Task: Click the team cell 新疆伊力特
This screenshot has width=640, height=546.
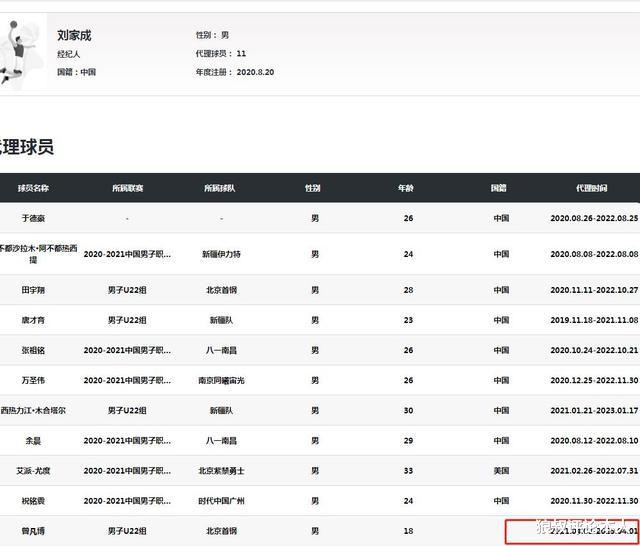Action: tap(221, 254)
